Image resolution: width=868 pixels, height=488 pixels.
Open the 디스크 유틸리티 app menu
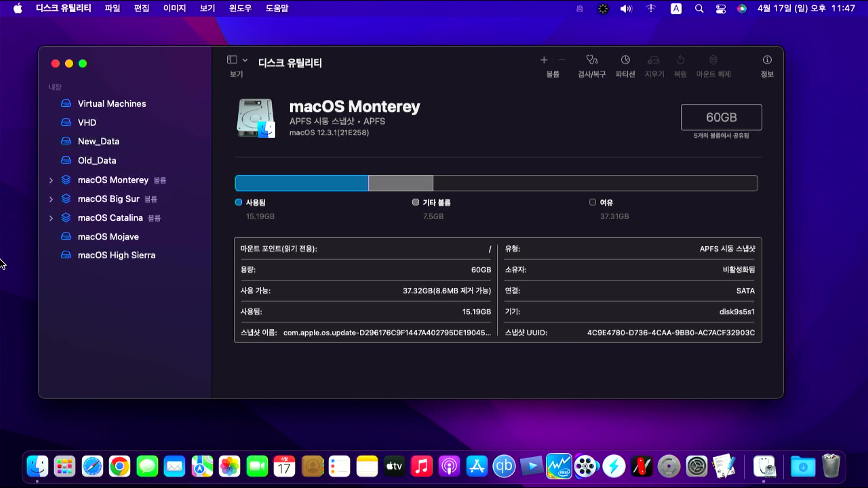(63, 8)
